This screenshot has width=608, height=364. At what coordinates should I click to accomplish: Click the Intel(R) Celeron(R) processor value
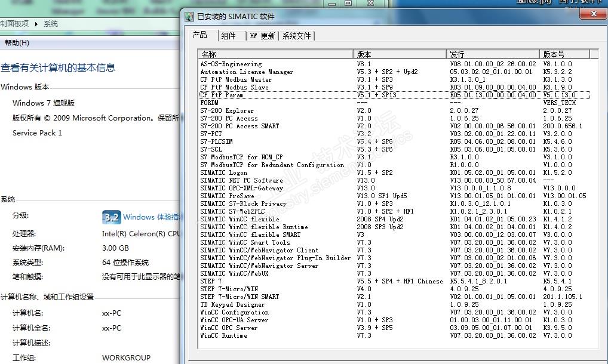[x=141, y=233]
